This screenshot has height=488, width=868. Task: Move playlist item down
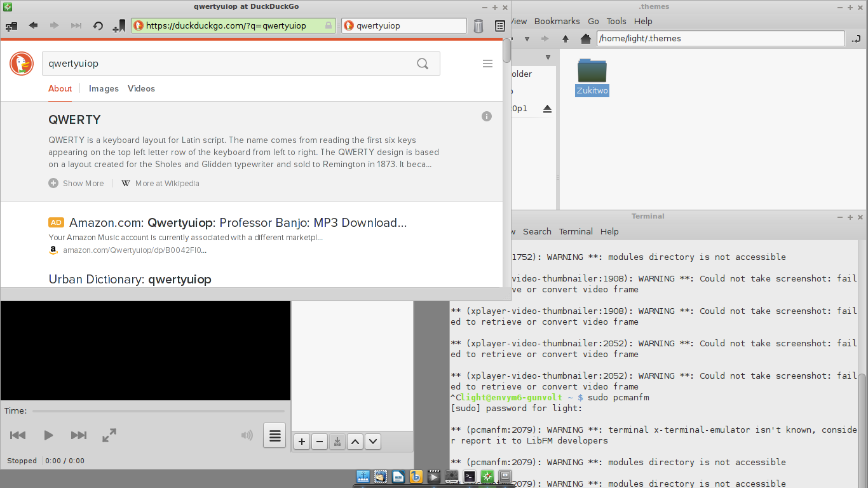tap(374, 442)
